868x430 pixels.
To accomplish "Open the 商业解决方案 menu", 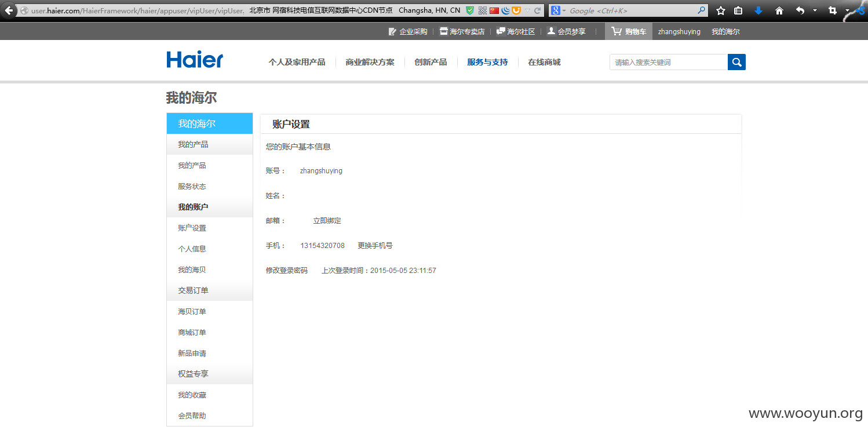I will click(x=370, y=62).
